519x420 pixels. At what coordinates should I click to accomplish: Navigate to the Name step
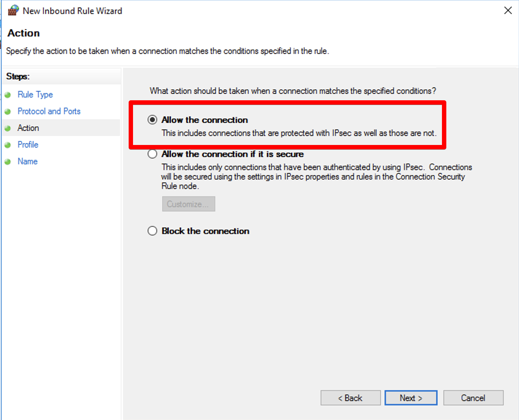tap(28, 162)
